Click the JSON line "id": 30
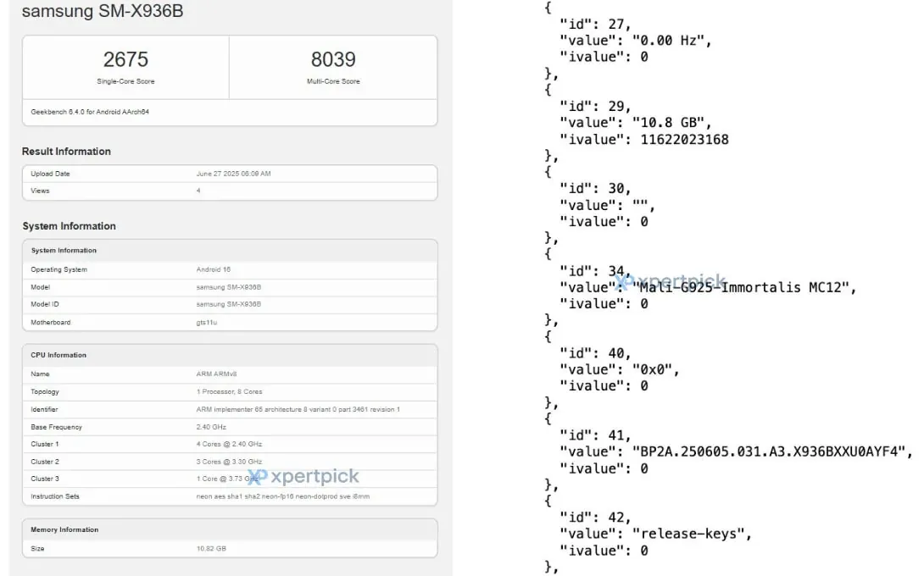This screenshot has height=576, width=924. point(595,188)
